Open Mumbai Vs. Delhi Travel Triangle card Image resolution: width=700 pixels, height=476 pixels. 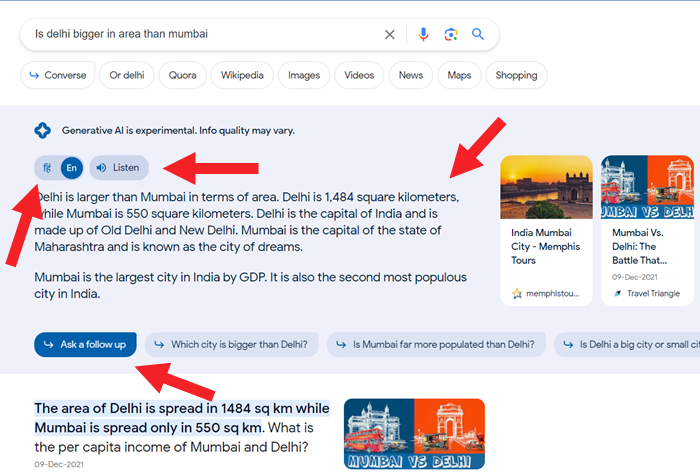[x=647, y=230]
